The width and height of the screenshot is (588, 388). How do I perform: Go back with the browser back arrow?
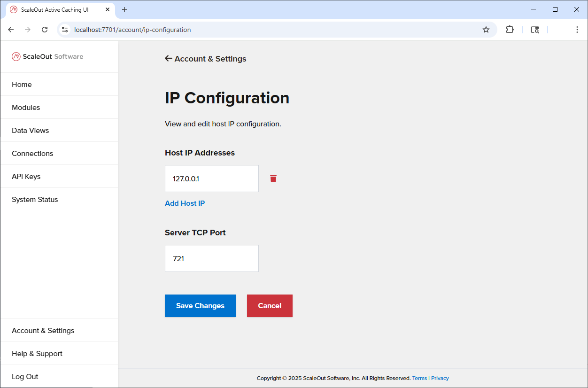coord(11,30)
